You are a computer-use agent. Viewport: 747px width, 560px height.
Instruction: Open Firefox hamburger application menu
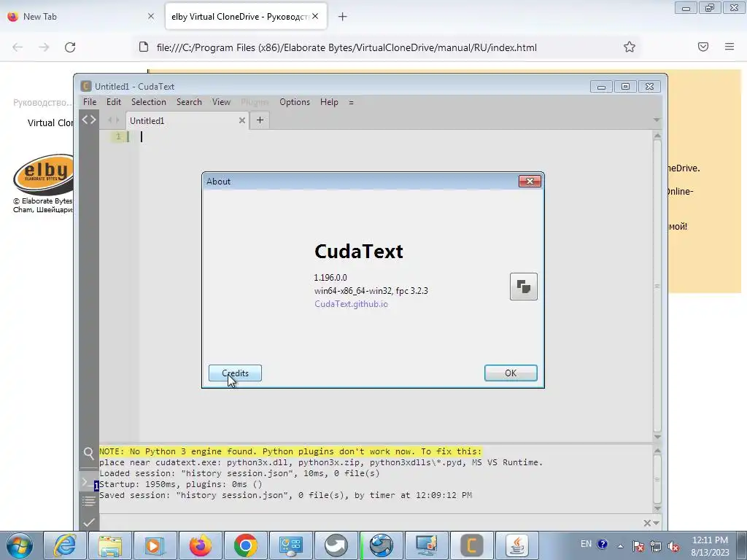729,47
